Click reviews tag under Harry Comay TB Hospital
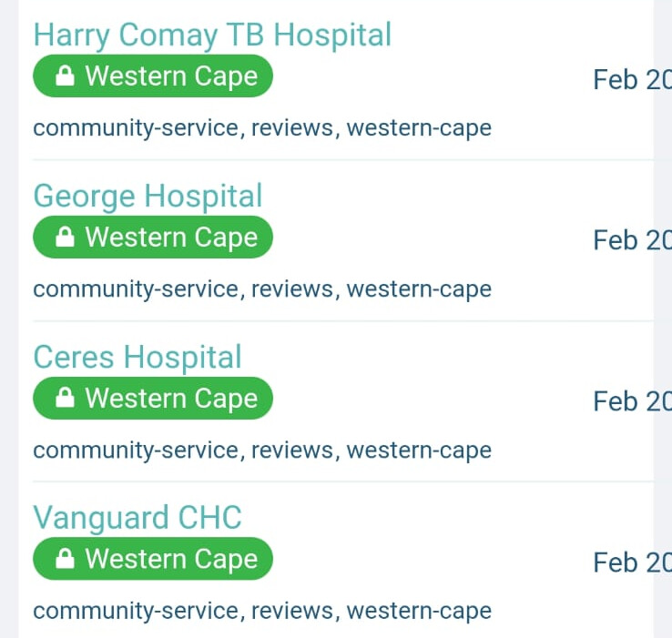 click(291, 128)
